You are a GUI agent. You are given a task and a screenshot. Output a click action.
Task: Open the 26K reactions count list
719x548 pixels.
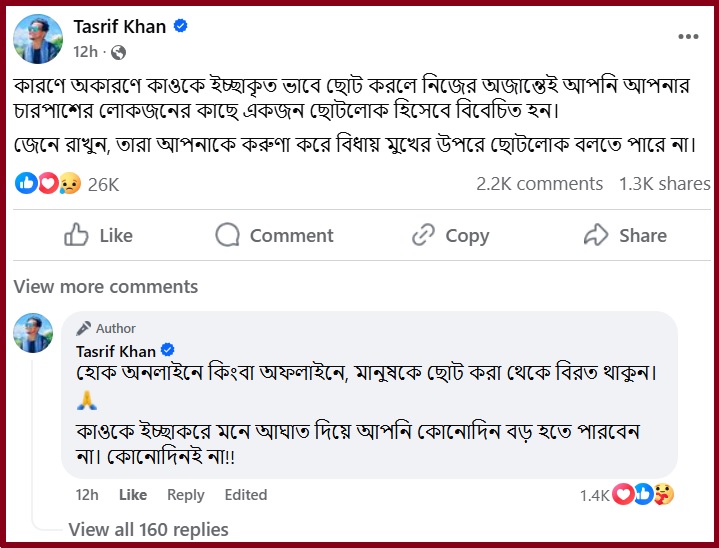(x=104, y=185)
